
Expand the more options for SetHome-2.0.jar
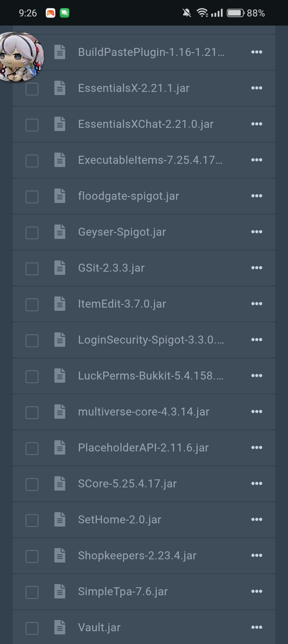pos(256,519)
